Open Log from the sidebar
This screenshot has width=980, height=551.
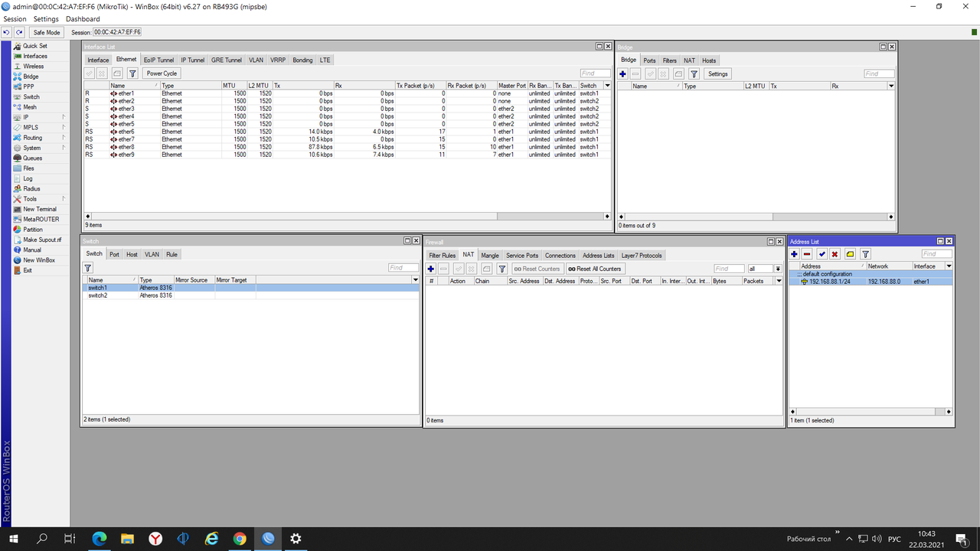28,178
